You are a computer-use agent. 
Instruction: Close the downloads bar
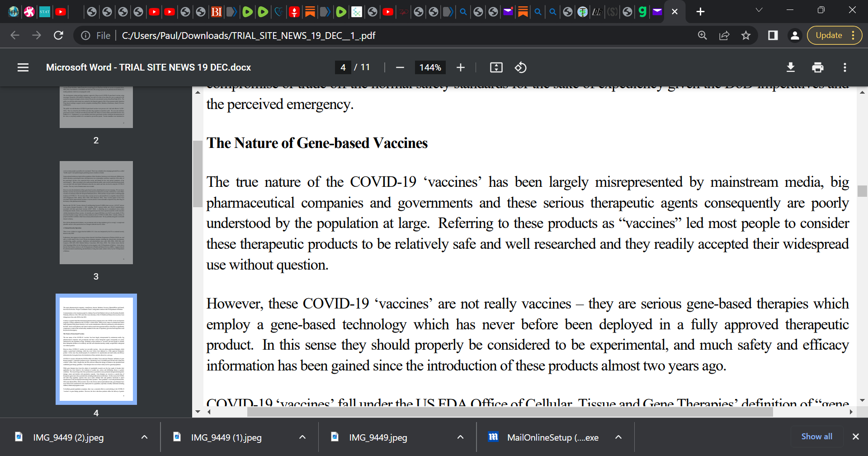(x=855, y=437)
